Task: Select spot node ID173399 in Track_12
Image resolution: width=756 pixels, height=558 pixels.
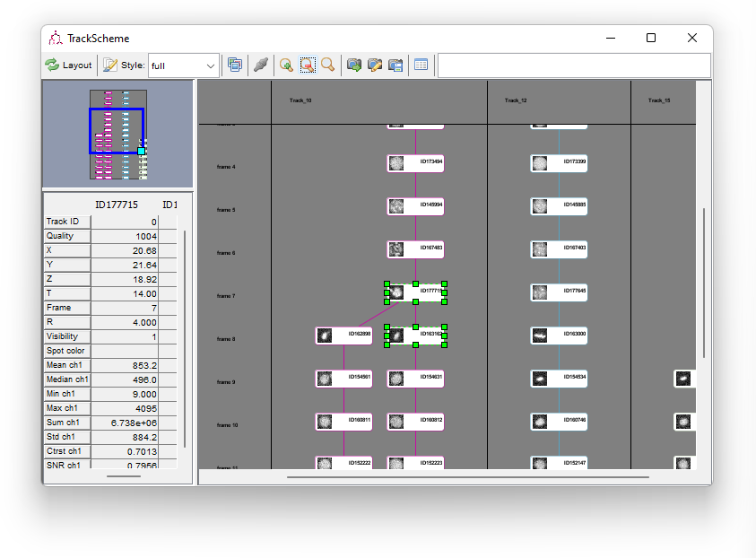Action: tap(559, 163)
